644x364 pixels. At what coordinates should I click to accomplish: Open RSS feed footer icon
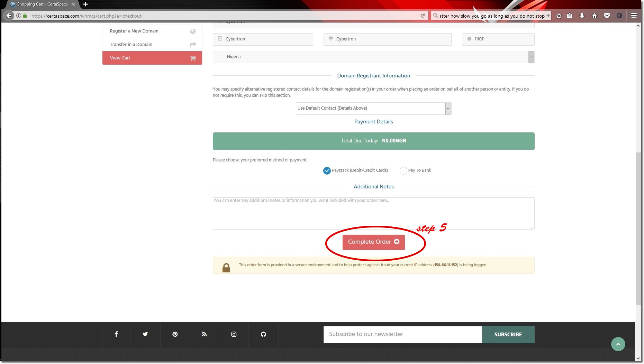tap(204, 334)
